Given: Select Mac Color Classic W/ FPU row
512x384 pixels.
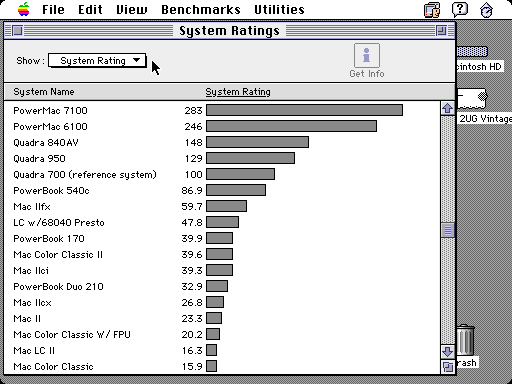Looking at the screenshot, I should (x=222, y=334).
